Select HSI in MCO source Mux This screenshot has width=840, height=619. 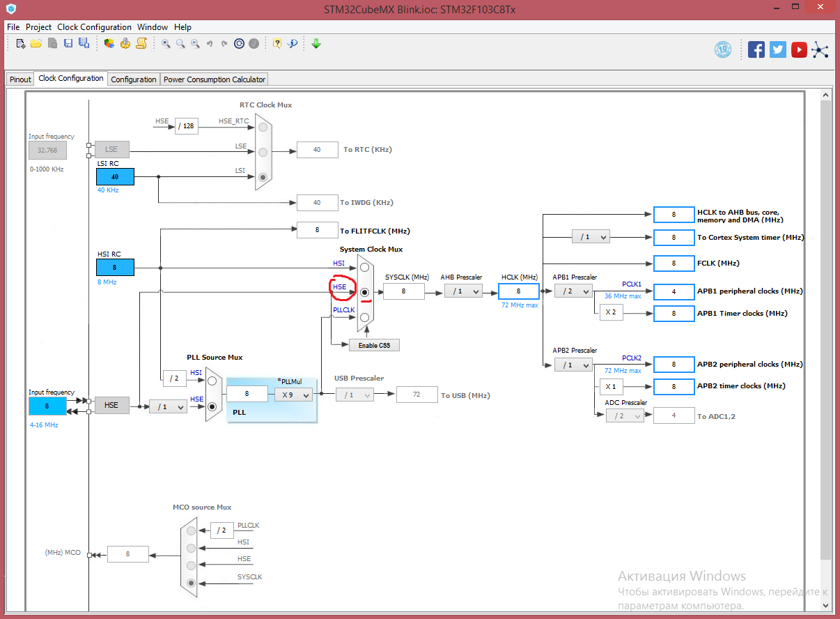point(192,548)
